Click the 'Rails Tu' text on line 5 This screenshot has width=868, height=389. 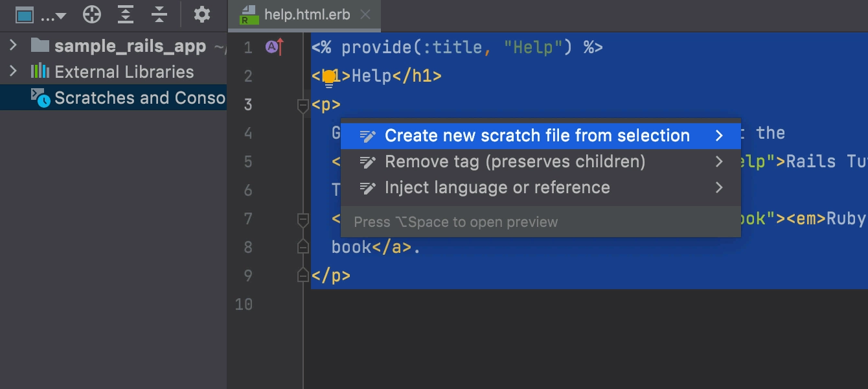(x=827, y=161)
